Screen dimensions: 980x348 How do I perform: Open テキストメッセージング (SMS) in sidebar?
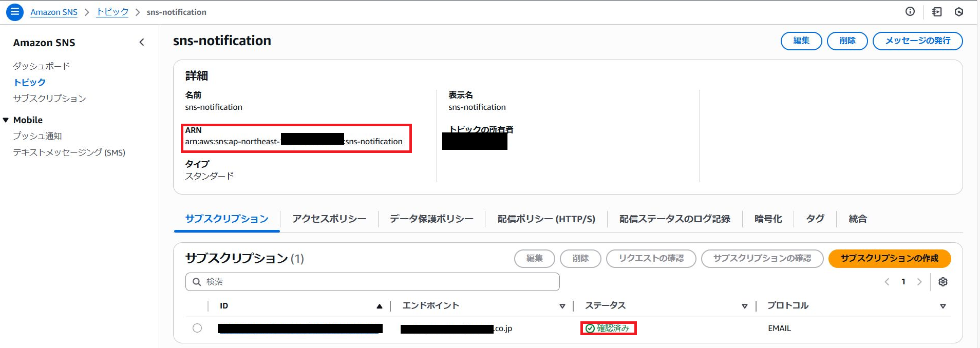tap(69, 152)
